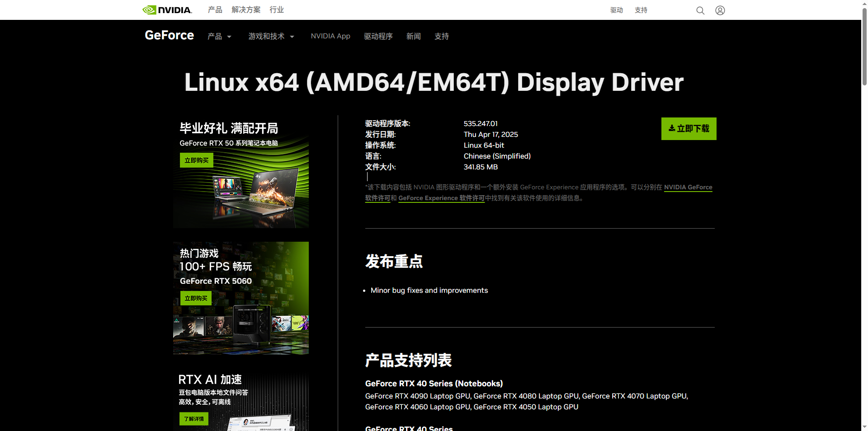Expand the GeForce 产品 dropdown

pos(219,37)
